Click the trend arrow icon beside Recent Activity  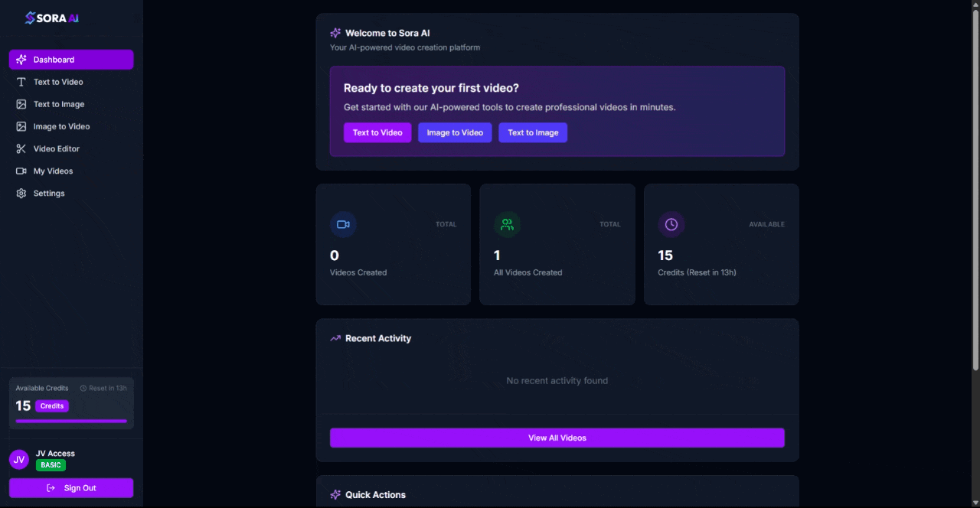[335, 338]
